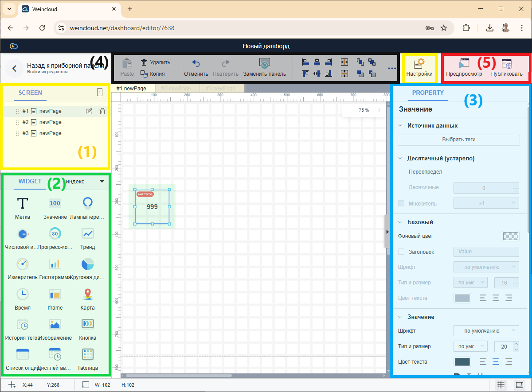Collapse the Источник данных section
This screenshot has height=392, width=532.
(x=400, y=126)
